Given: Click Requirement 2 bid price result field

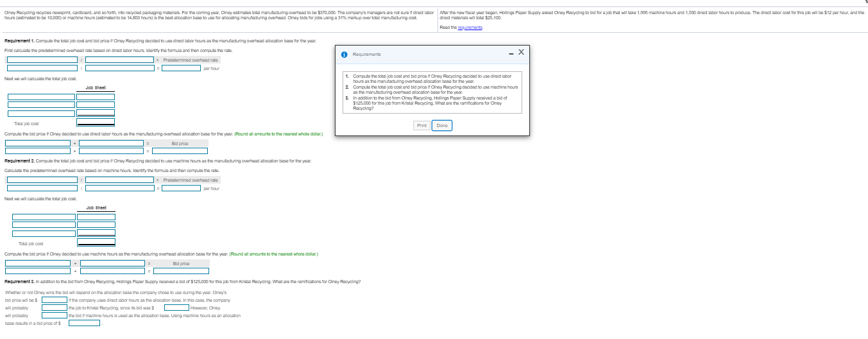Looking at the screenshot, I should 181,271.
